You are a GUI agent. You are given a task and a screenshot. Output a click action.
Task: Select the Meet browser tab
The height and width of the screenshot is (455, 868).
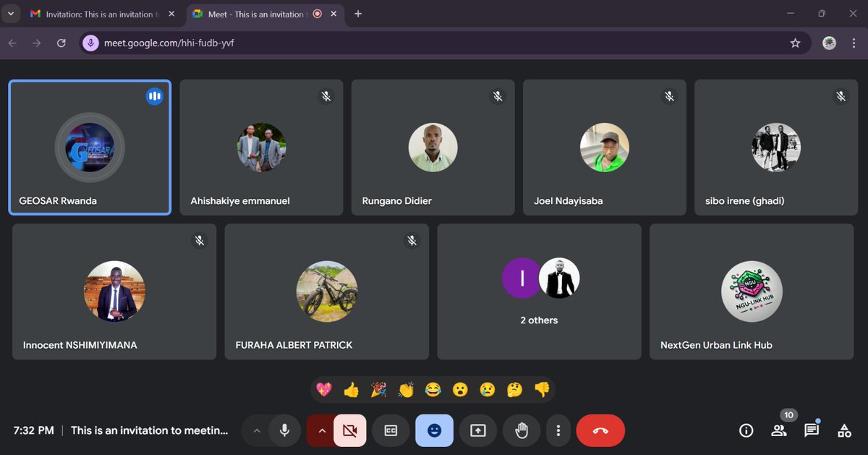[x=265, y=14]
